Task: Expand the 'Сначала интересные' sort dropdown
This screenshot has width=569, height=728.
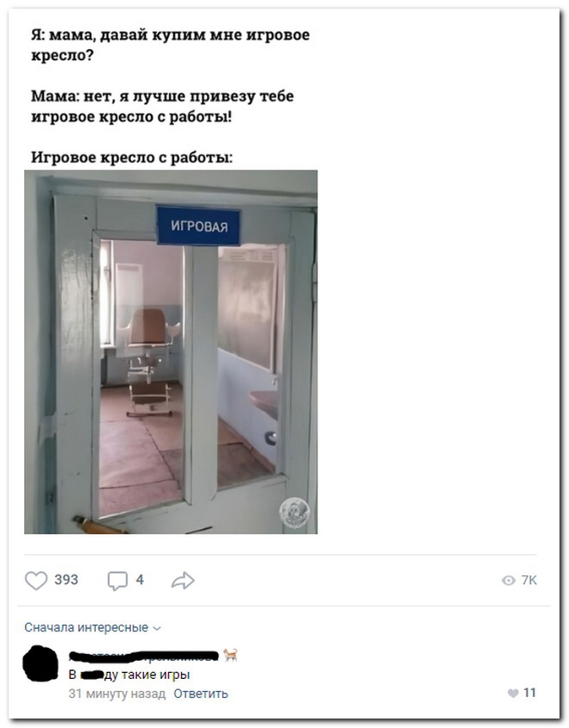Action: click(92, 628)
